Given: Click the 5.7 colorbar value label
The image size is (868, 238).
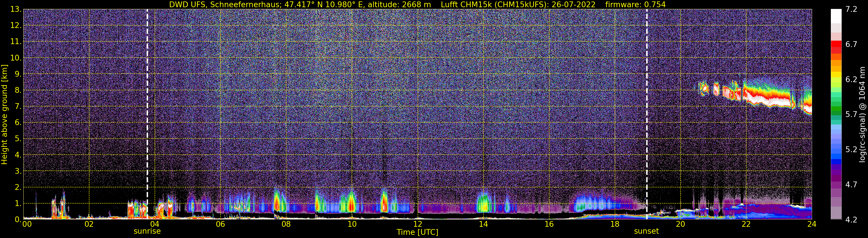Looking at the screenshot, I should pyautogui.click(x=851, y=115).
